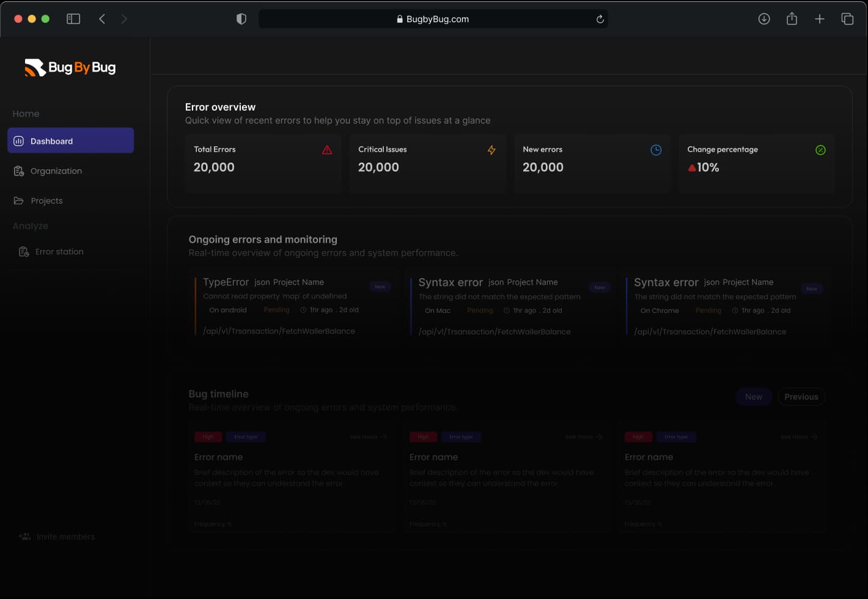The height and width of the screenshot is (599, 868).
Task: Toggle the Safari sidebar visibility
Action: (73, 18)
